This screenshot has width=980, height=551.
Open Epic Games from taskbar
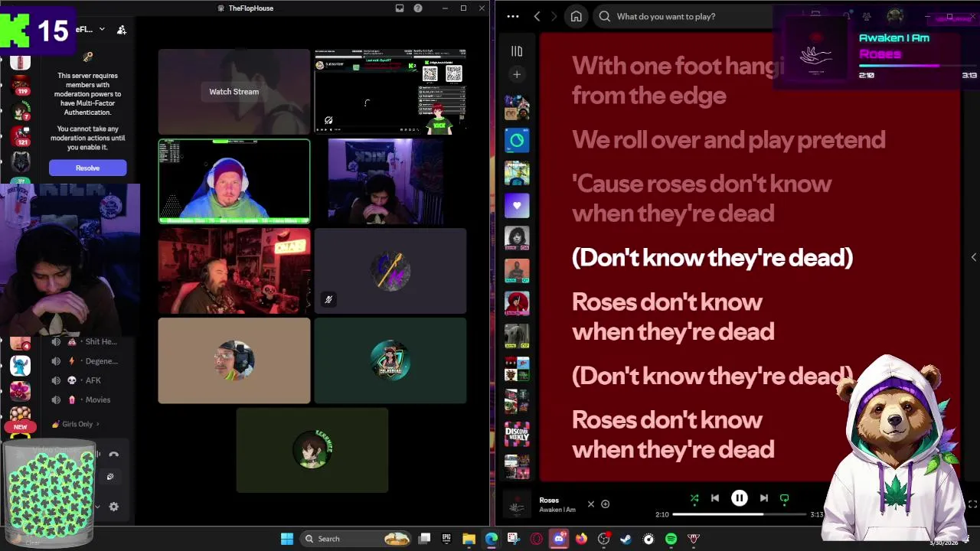point(446,539)
